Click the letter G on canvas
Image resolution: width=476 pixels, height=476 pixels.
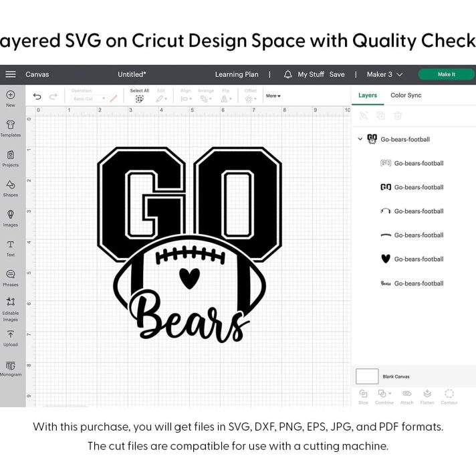coord(142,205)
